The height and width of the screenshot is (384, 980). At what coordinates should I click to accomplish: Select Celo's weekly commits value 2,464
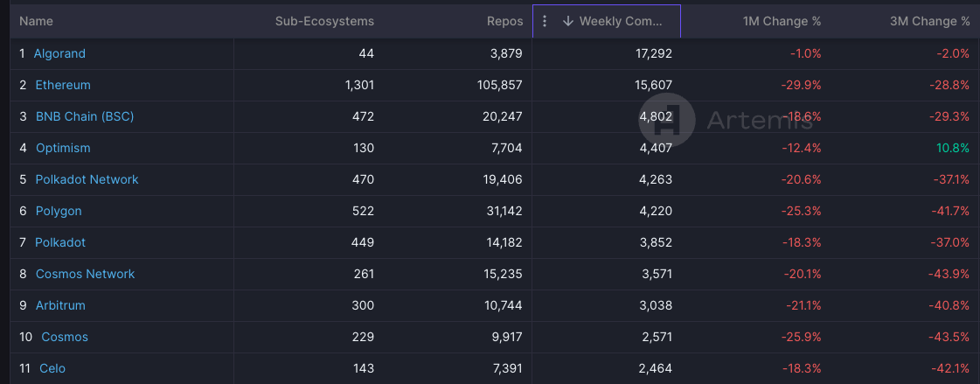[x=657, y=369]
